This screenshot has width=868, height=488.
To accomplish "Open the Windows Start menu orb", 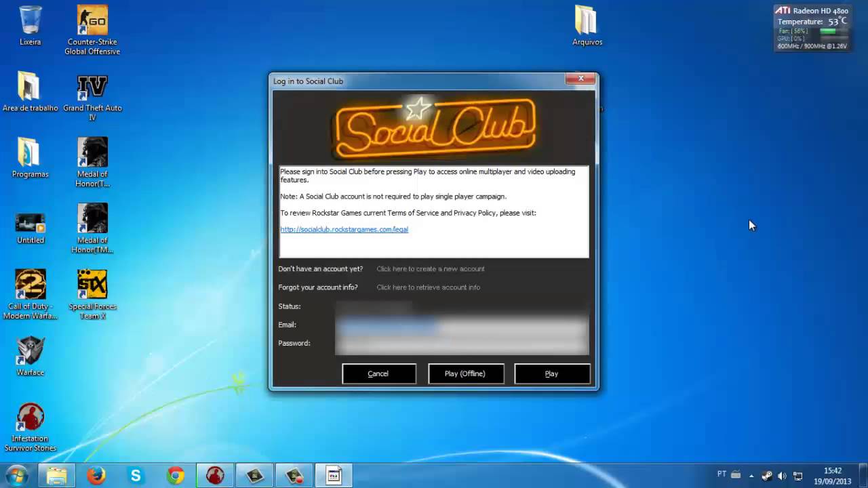I will 16,476.
